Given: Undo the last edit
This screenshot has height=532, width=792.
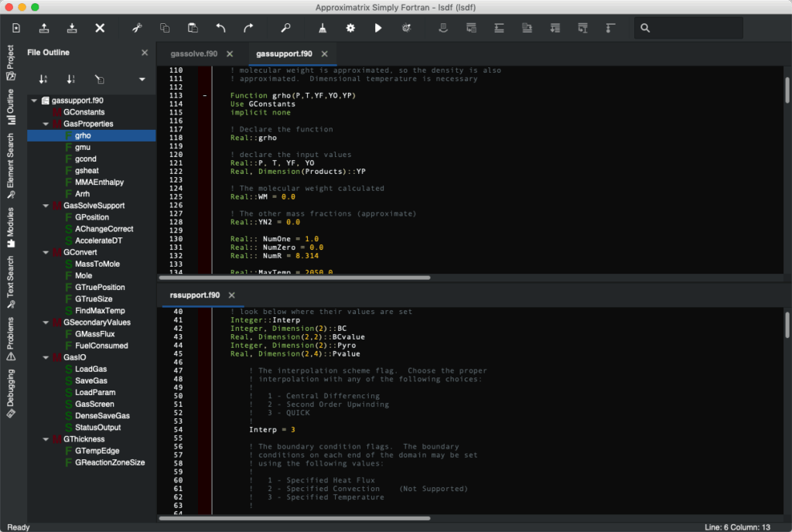Looking at the screenshot, I should (220, 29).
